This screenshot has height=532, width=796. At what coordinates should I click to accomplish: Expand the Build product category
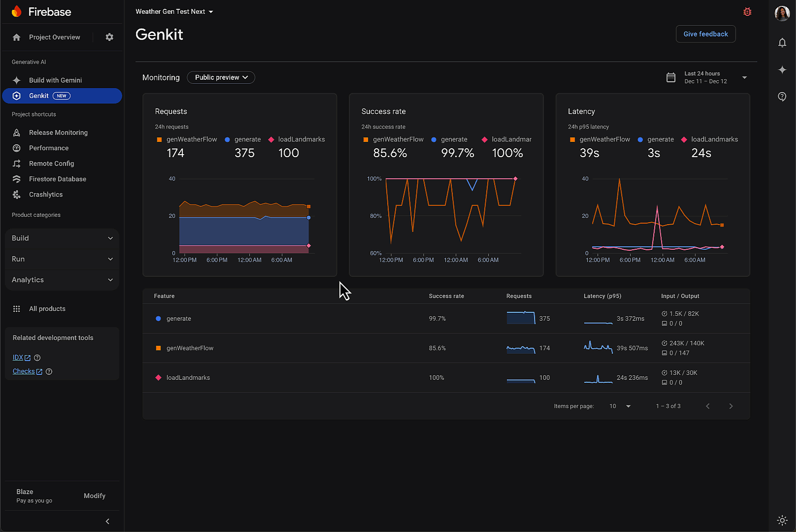[62, 238]
